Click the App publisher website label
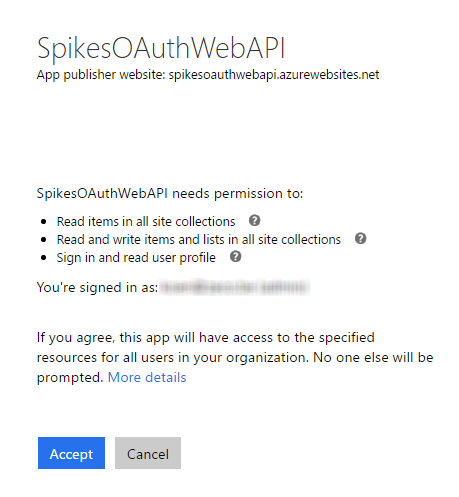The image size is (459, 497). 101,75
